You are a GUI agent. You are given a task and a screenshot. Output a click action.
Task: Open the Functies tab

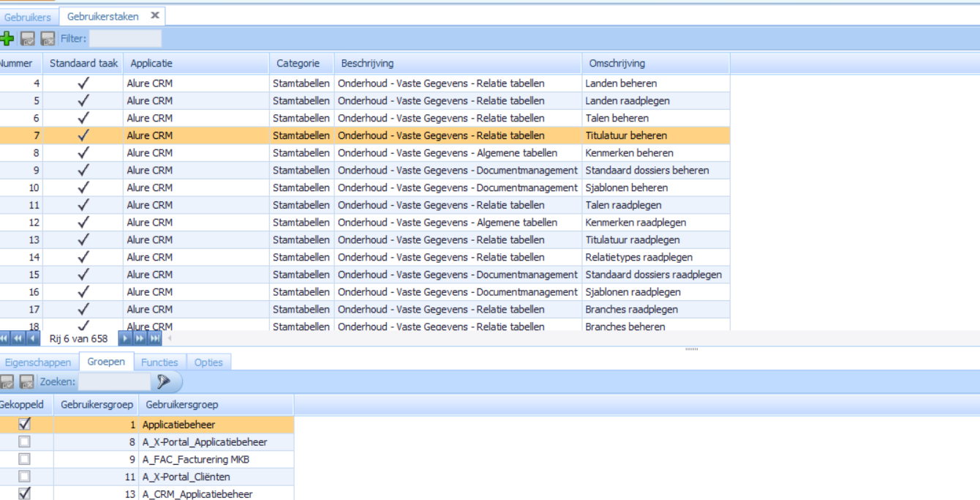[159, 362]
